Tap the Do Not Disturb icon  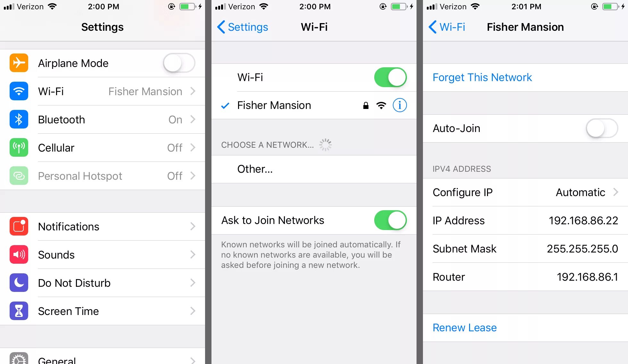tap(18, 283)
